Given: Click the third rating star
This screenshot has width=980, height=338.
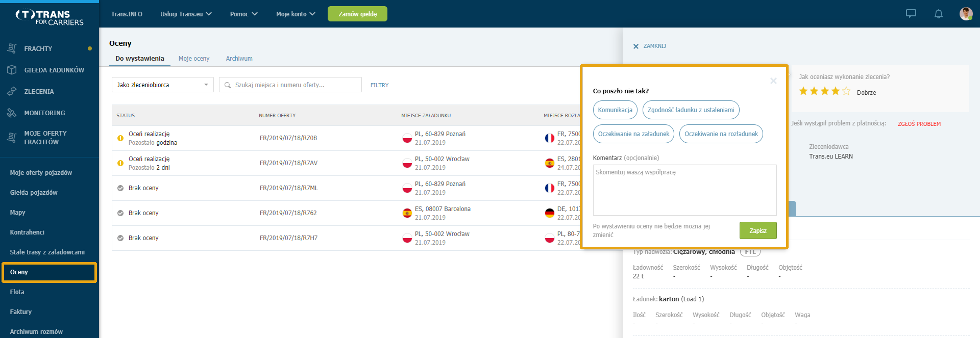Looking at the screenshot, I should (x=825, y=91).
